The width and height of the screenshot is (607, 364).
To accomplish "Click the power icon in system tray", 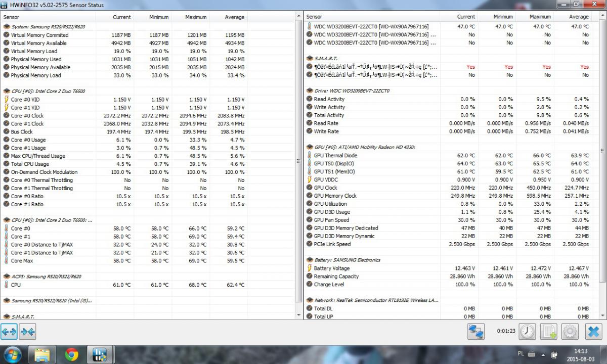I will click(554, 354).
